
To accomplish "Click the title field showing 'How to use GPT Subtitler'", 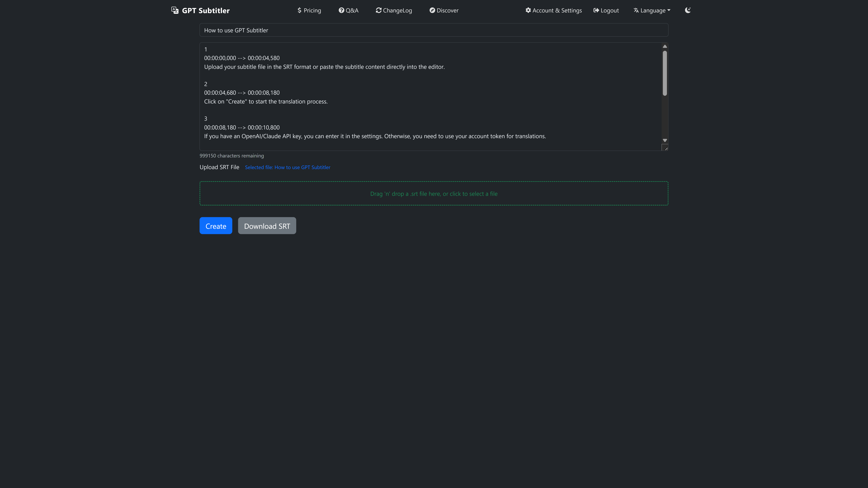I will tap(434, 30).
